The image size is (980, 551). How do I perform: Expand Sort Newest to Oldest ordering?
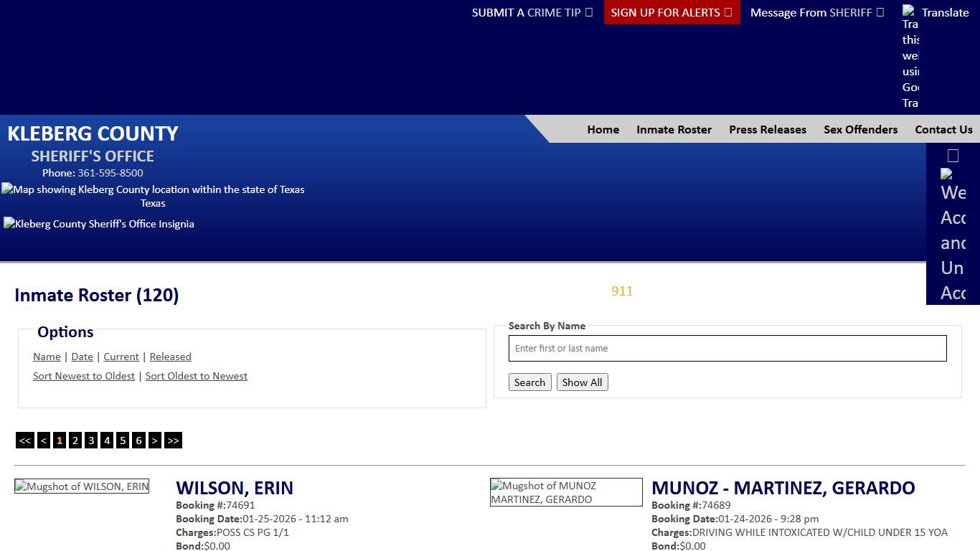(x=83, y=376)
